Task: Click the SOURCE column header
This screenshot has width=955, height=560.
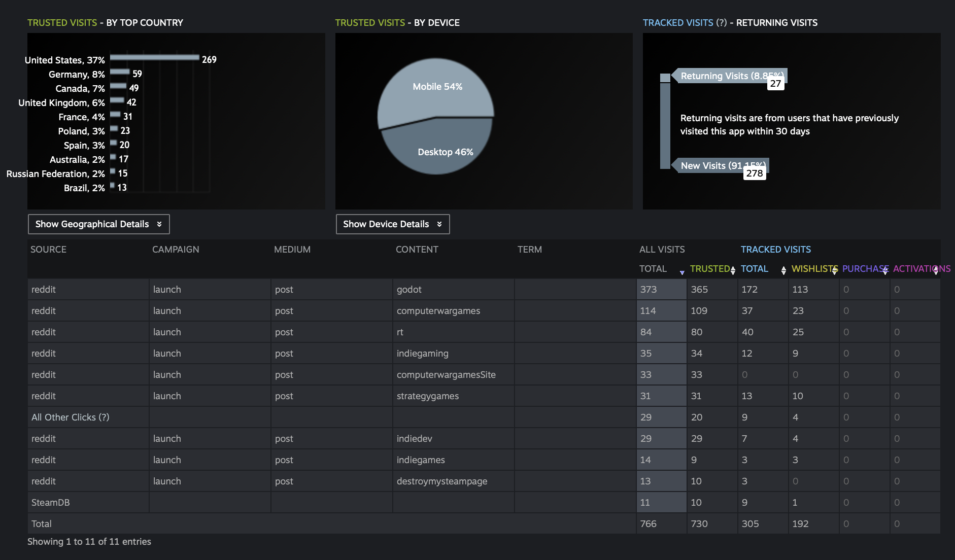Action: 48,250
